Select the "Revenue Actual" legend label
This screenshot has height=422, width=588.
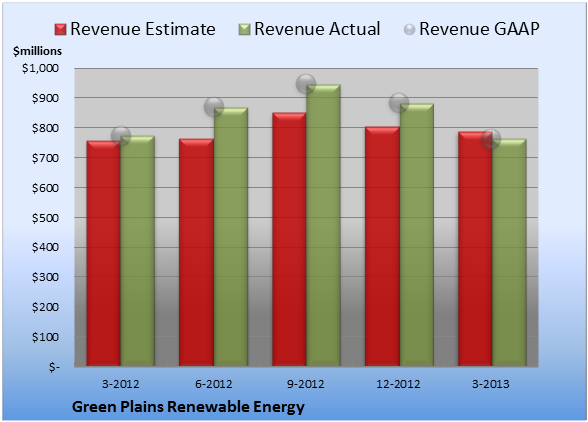coord(317,29)
